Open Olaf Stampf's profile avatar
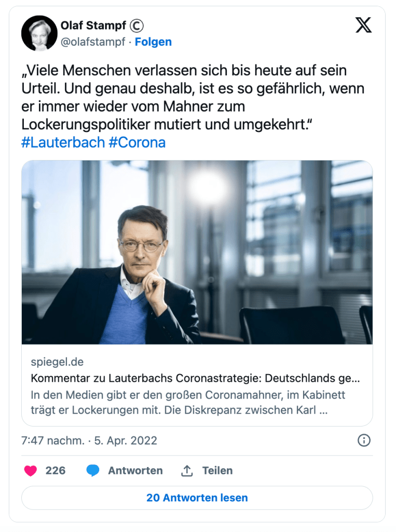Screen dimensions: 396x532 [x=39, y=33]
